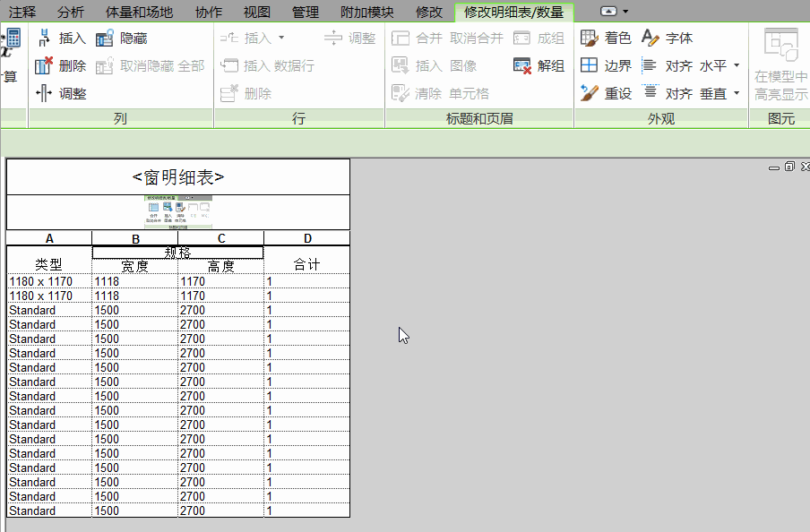The image size is (810, 532).
Task: Select the 窗明细表 schedule title cell
Action: (x=177, y=177)
